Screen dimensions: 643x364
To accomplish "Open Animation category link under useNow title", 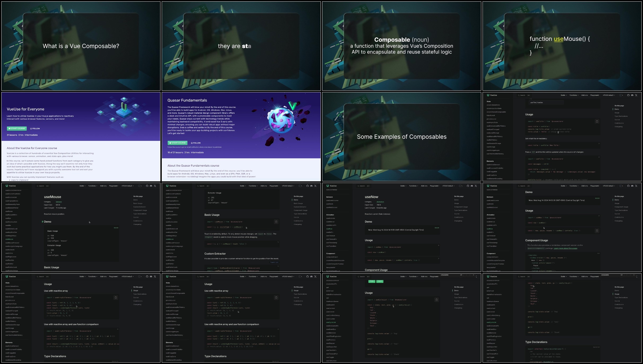I will [380, 202].
